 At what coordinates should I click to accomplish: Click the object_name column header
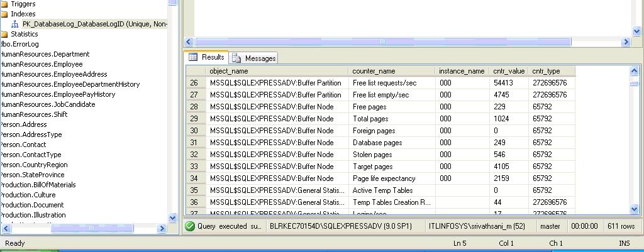point(277,71)
